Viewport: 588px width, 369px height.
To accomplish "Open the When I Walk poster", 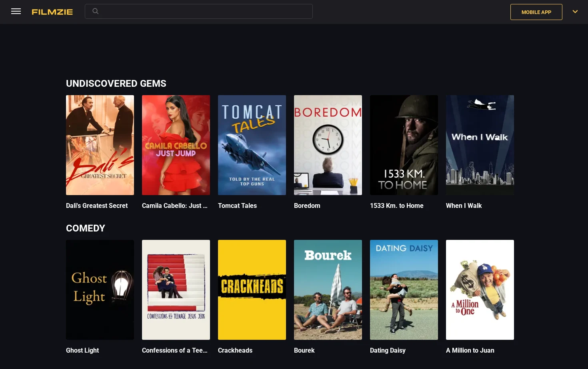I will tap(480, 145).
